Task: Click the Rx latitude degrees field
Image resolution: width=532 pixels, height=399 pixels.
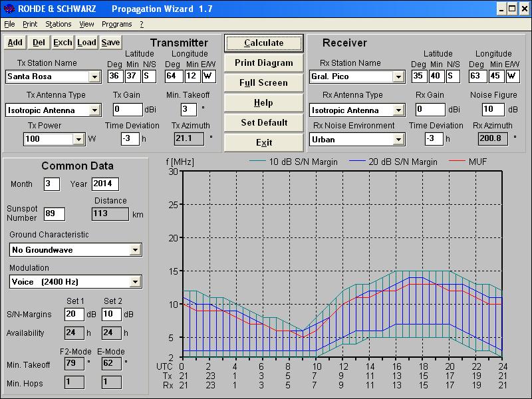Action: click(419, 76)
